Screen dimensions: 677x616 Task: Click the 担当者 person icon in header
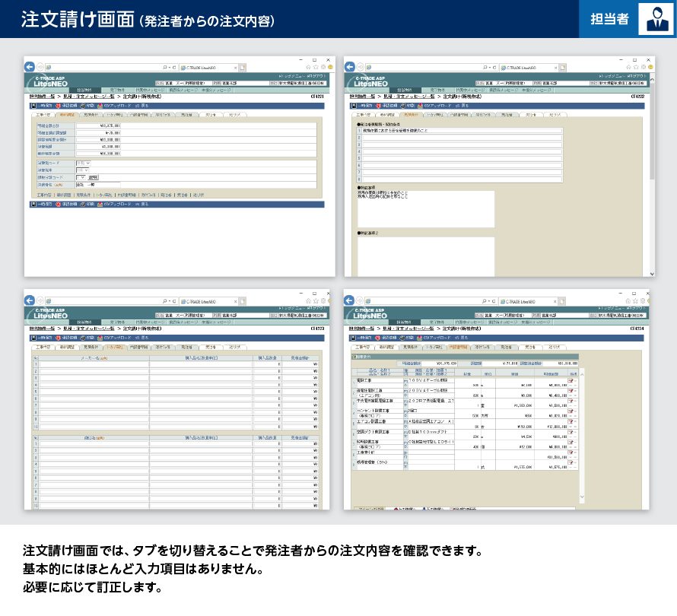click(x=654, y=19)
